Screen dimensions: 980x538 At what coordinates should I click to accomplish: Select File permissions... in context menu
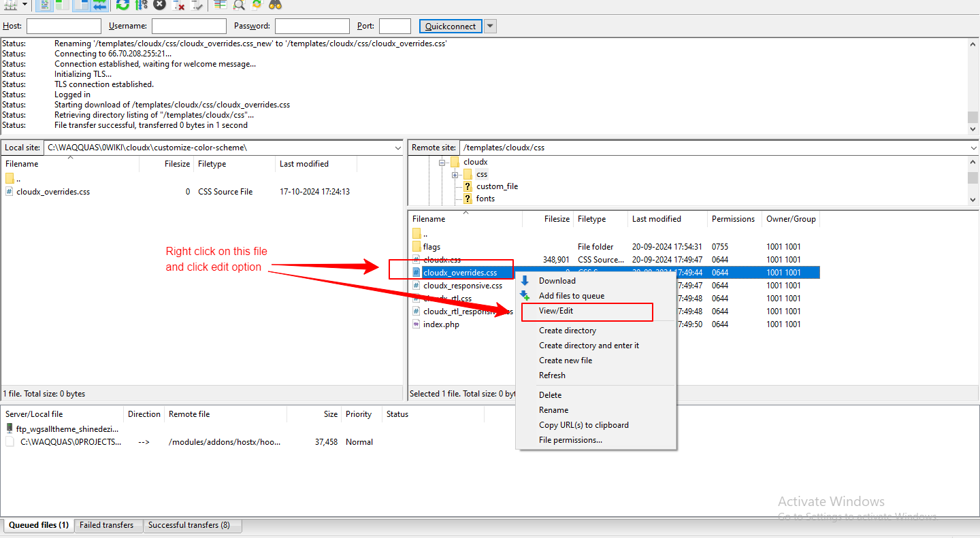click(x=570, y=440)
